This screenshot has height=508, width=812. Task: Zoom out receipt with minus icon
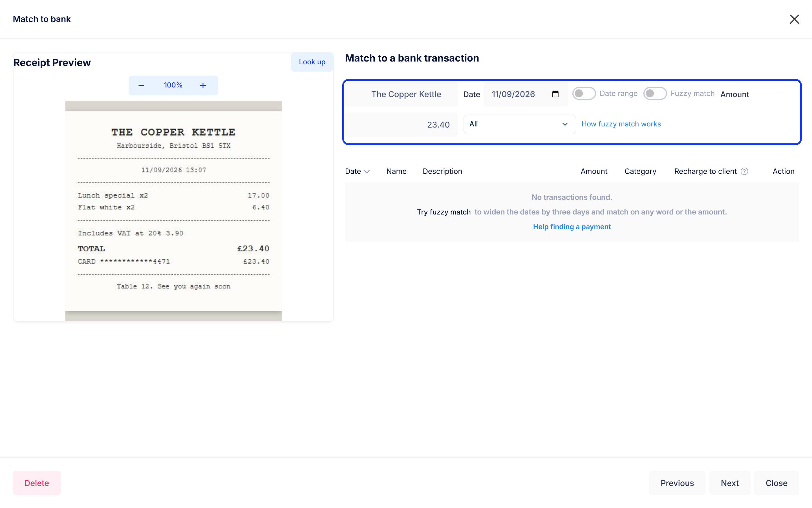(141, 85)
